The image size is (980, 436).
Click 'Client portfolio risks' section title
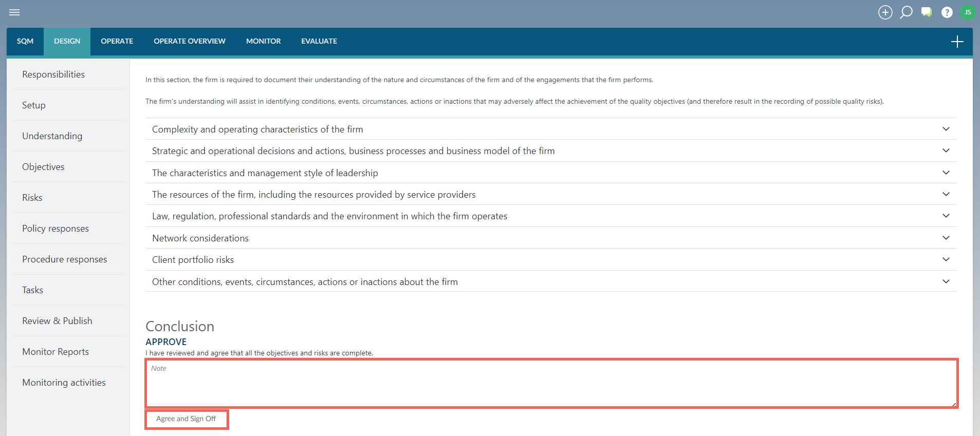[x=193, y=260]
